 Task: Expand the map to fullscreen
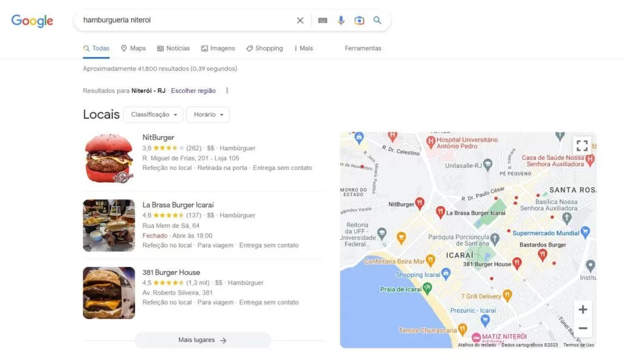582,146
